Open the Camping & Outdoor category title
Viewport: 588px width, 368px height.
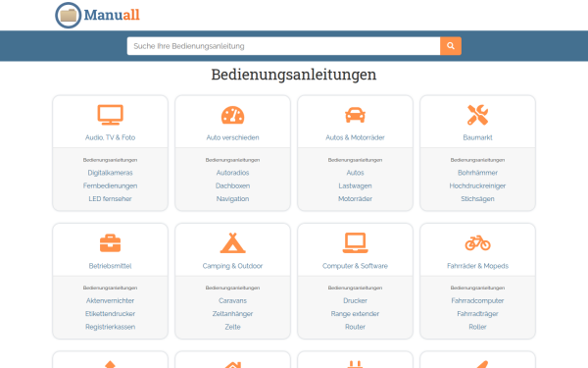tap(232, 266)
